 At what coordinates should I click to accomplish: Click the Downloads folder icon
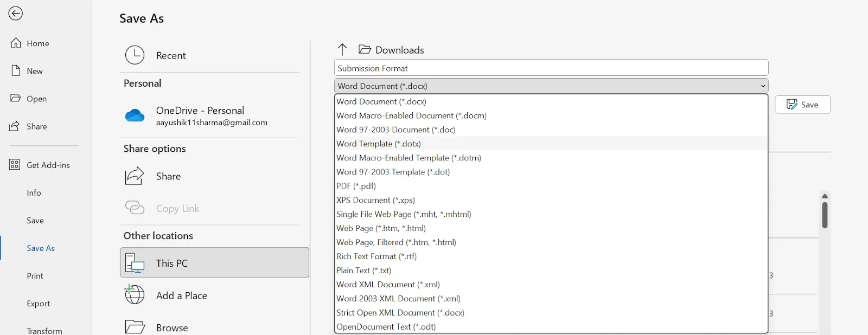[365, 49]
